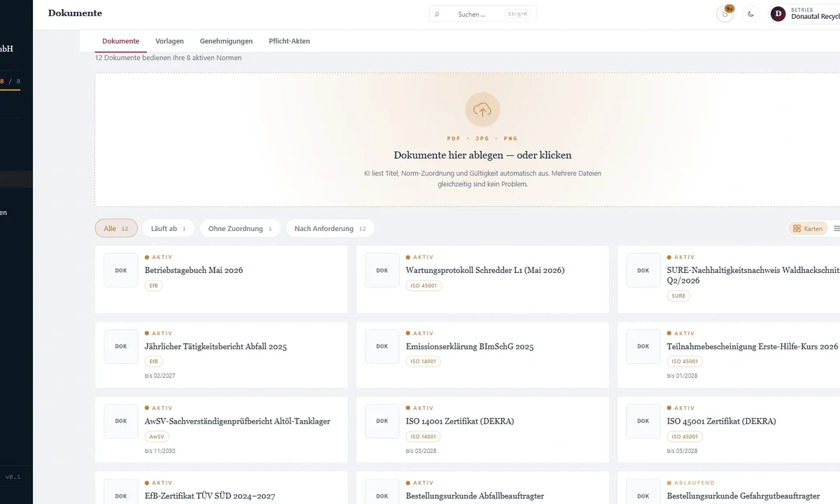Click ISO 14001 tag on Emissionserklärung card
Image resolution: width=840 pixels, height=504 pixels.
coord(423,361)
